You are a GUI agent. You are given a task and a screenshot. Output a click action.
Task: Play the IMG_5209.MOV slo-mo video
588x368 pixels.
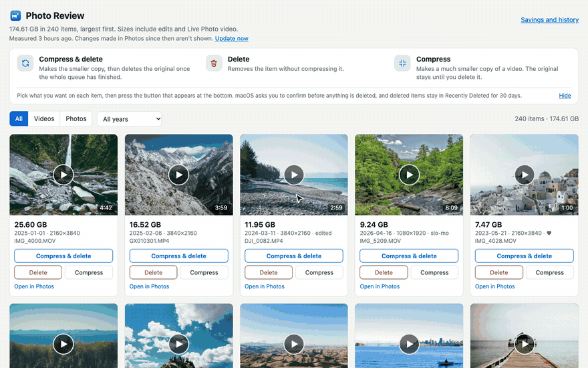[409, 175]
